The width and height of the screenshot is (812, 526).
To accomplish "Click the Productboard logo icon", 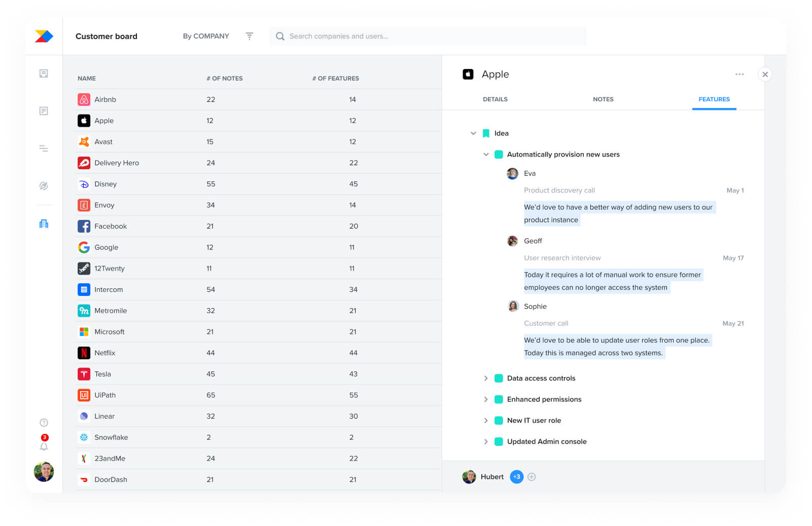I will (44, 36).
